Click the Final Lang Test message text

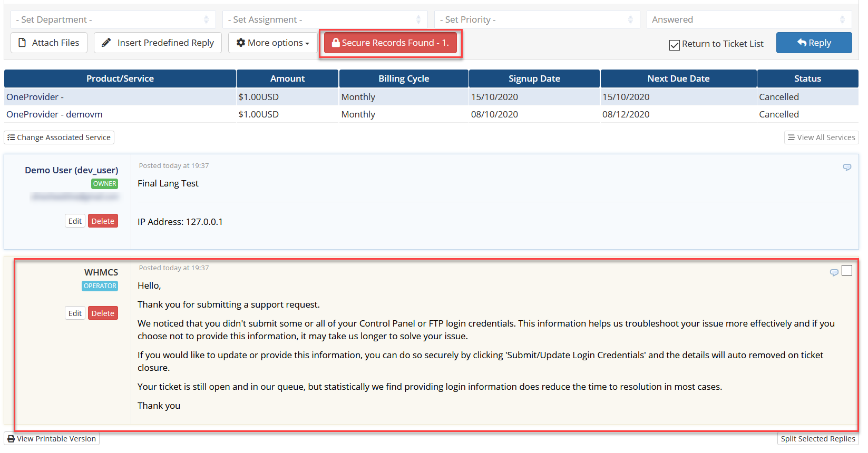click(x=168, y=183)
